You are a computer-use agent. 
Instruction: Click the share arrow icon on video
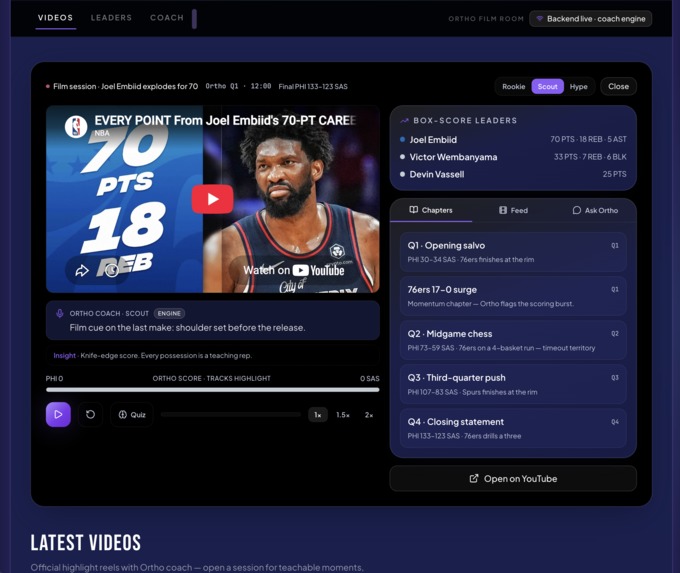(x=82, y=271)
